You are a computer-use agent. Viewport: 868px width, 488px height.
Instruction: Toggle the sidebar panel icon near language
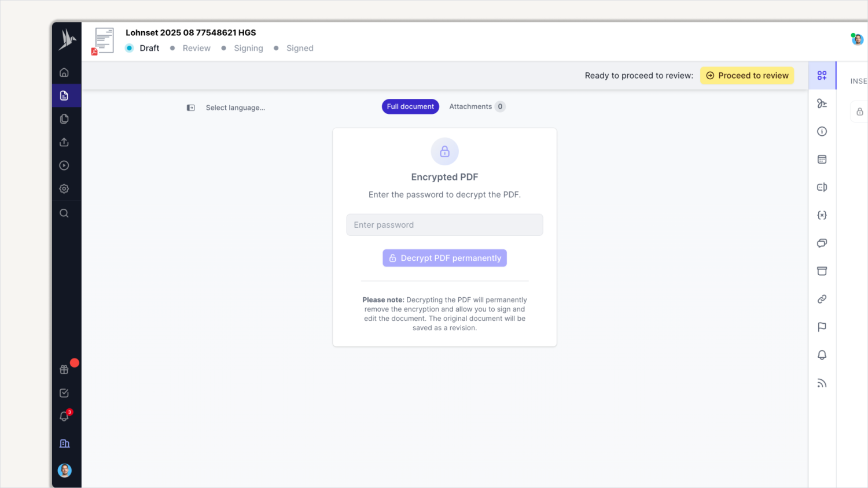[x=191, y=108]
